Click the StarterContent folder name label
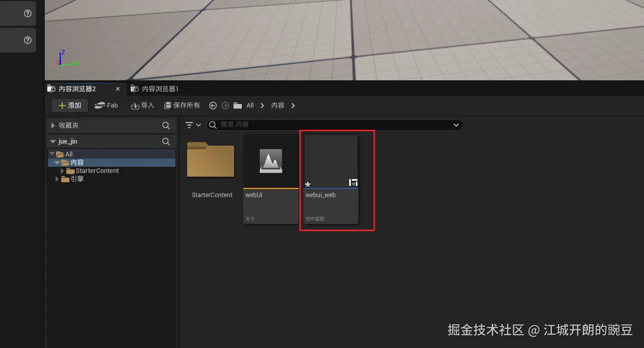Viewport: 644px width, 348px height. tap(212, 195)
